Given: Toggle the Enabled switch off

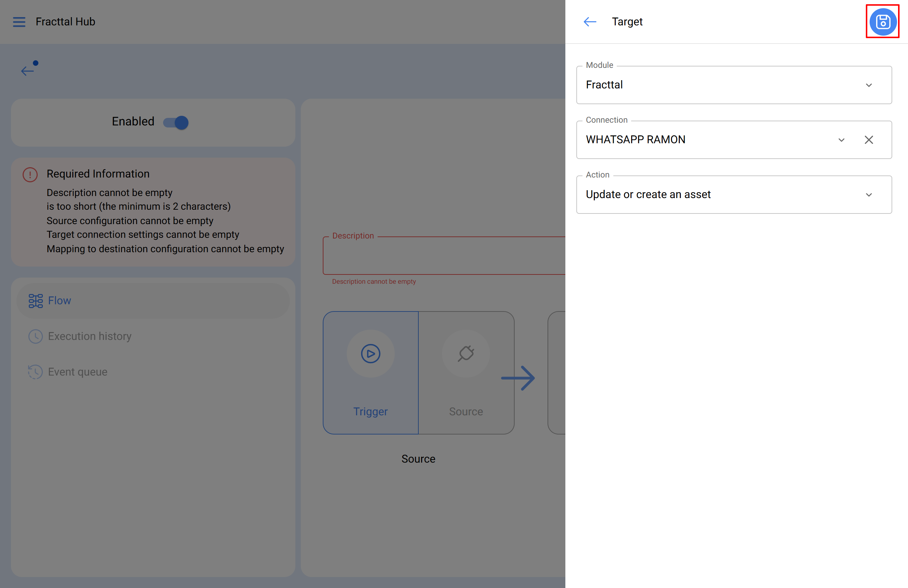Looking at the screenshot, I should click(176, 122).
